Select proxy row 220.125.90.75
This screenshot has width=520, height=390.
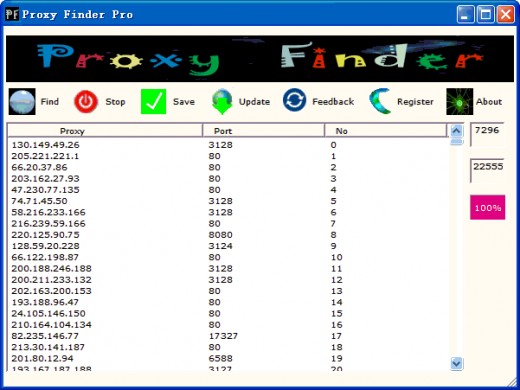(228, 235)
